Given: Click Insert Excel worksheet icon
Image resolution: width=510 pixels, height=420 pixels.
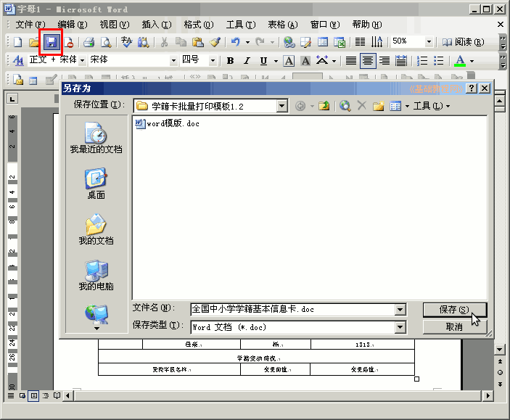Looking at the screenshot, I should click(x=340, y=42).
